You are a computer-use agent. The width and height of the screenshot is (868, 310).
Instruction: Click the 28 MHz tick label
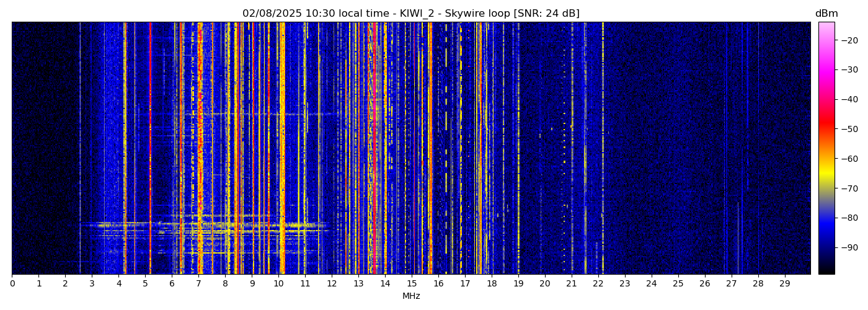pos(758,283)
